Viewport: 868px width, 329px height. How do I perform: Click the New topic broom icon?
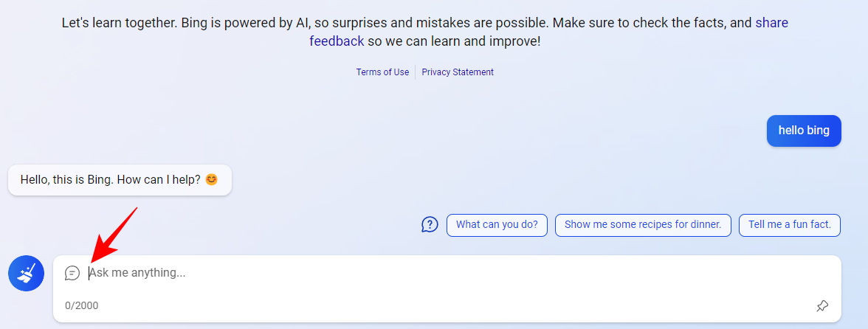26,274
